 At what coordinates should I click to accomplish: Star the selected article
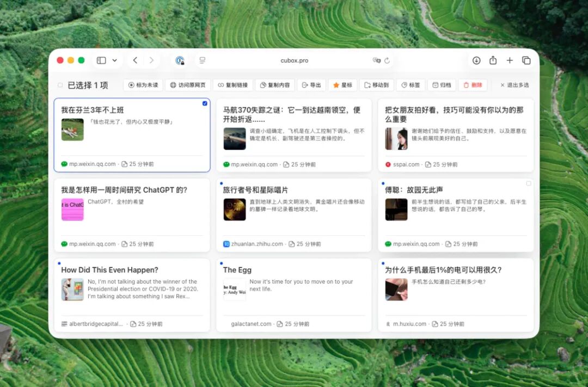pos(342,85)
